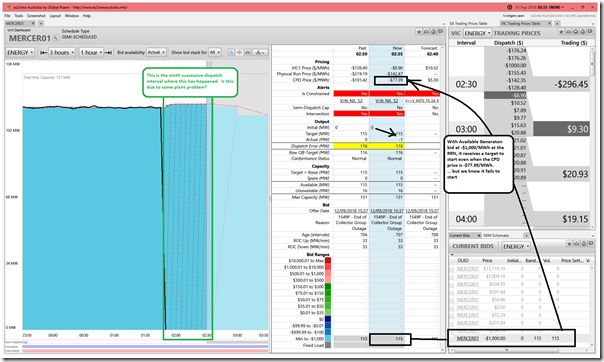Step back in time with the left arrow
Screen dimensions: 604x362
(x=44, y=52)
